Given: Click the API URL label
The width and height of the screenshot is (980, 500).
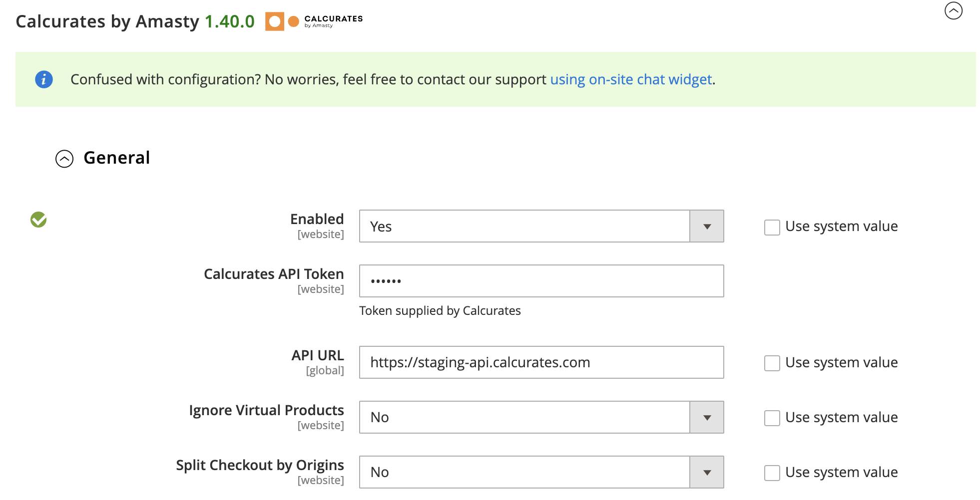Looking at the screenshot, I should coord(318,355).
